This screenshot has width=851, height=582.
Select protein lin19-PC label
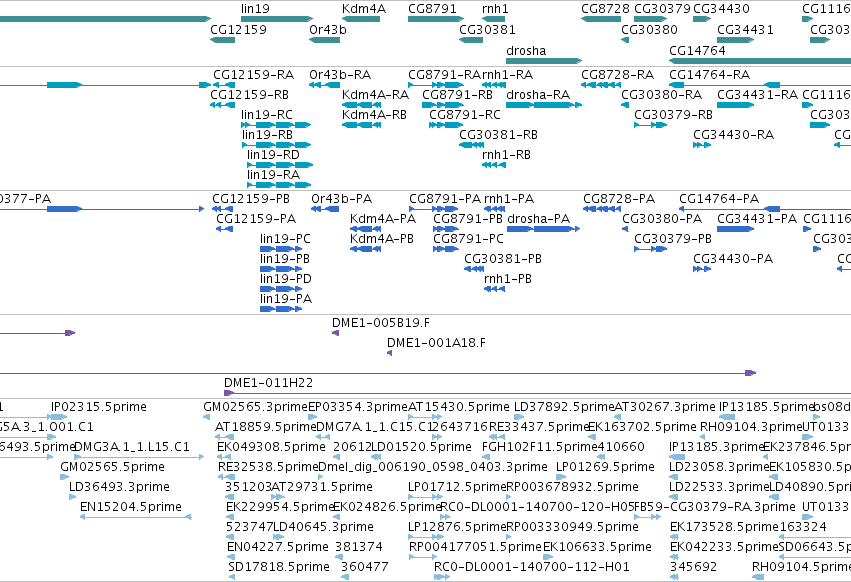(285, 239)
